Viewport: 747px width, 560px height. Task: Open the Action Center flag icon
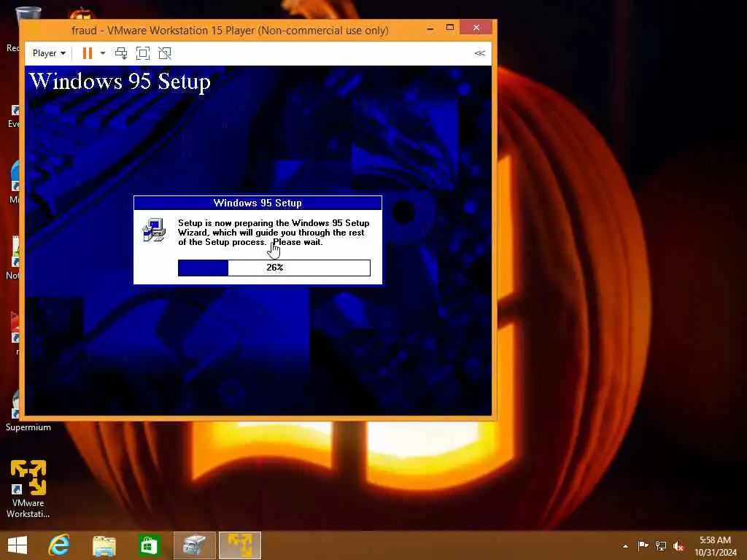[x=643, y=545]
